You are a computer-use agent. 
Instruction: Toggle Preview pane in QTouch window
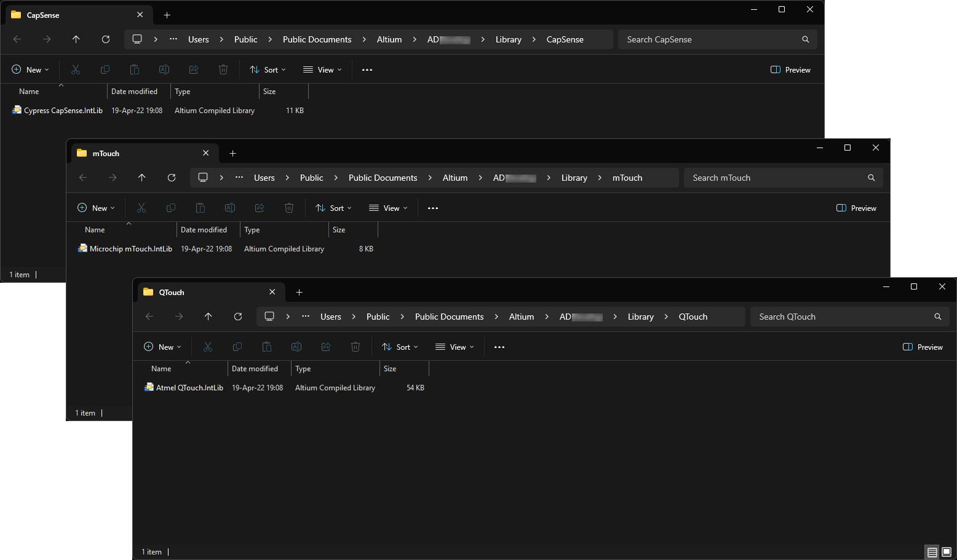[x=923, y=347]
